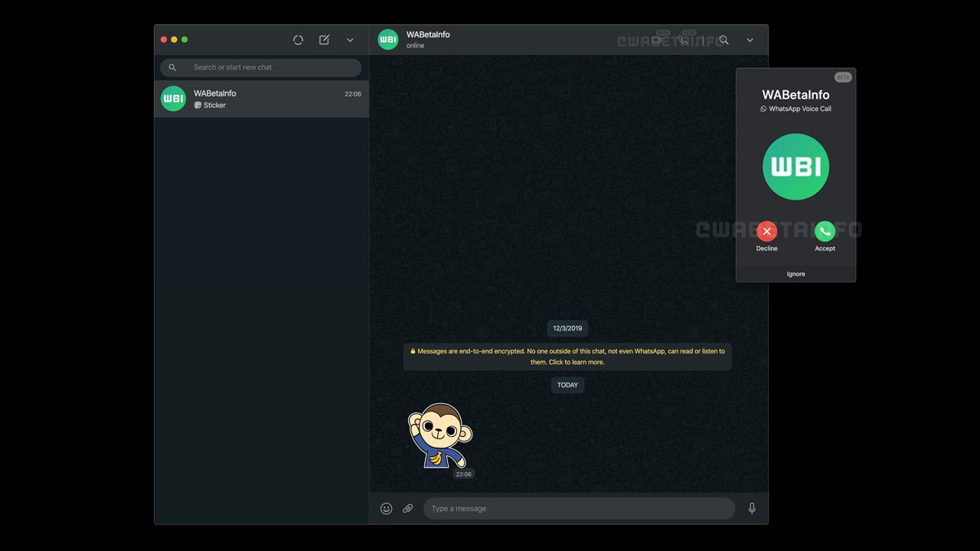
Task: Start a new chat with compose icon
Action: (324, 40)
